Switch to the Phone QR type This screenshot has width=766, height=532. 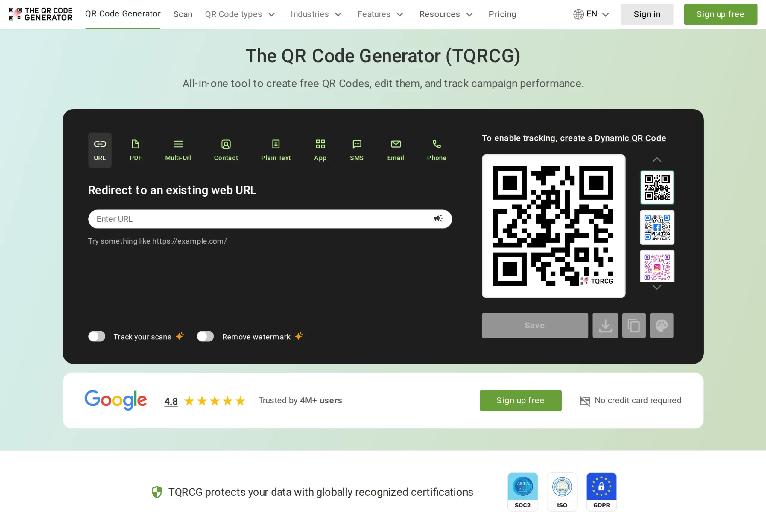coord(436,150)
